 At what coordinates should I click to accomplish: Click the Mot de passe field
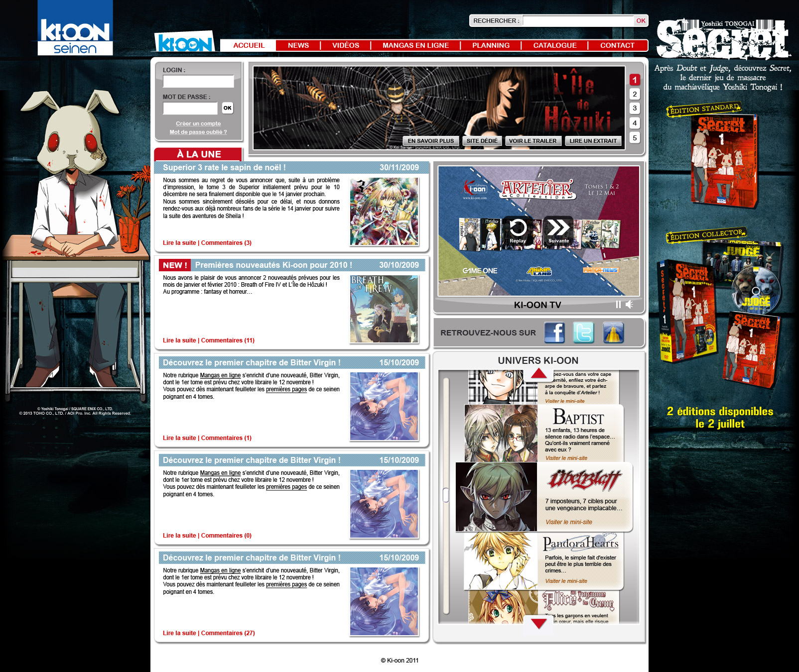tap(190, 108)
